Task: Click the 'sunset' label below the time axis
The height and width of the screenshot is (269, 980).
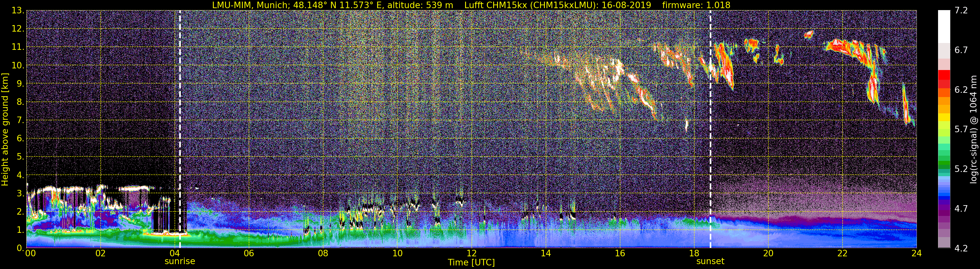Action: pyautogui.click(x=710, y=262)
